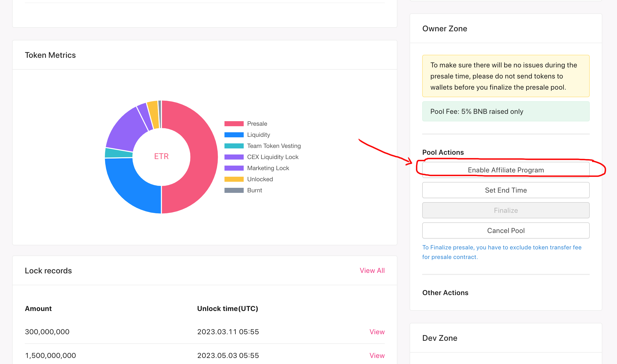This screenshot has width=617, height=364.
Task: Click the teal Team Token Vesting segment
Action: coord(118,153)
